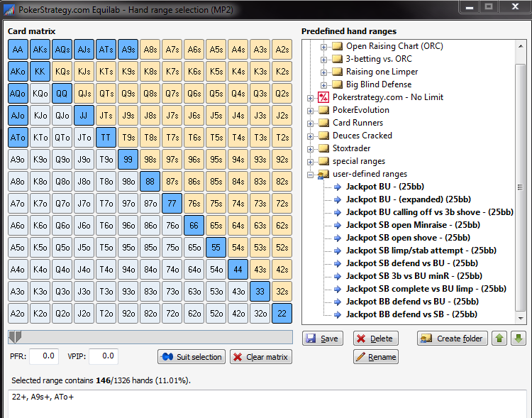The image size is (532, 418).
Task: Click the Equilab app icon in the title bar
Action: click(9, 9)
